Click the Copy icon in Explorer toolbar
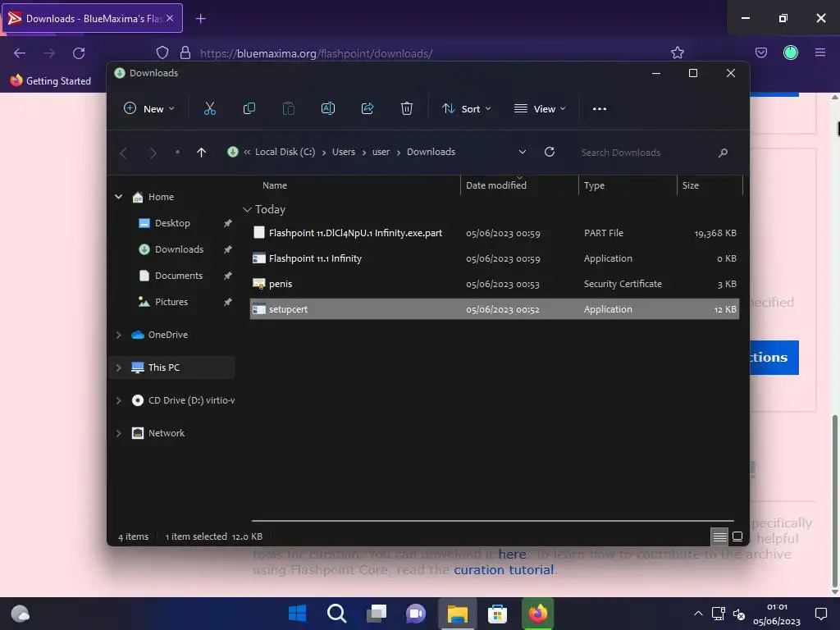Screen dimensions: 840x630 click(x=249, y=109)
